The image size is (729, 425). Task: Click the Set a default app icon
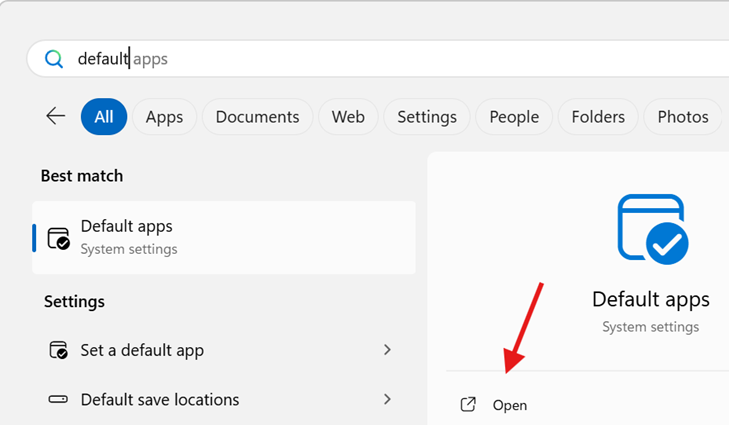59,350
